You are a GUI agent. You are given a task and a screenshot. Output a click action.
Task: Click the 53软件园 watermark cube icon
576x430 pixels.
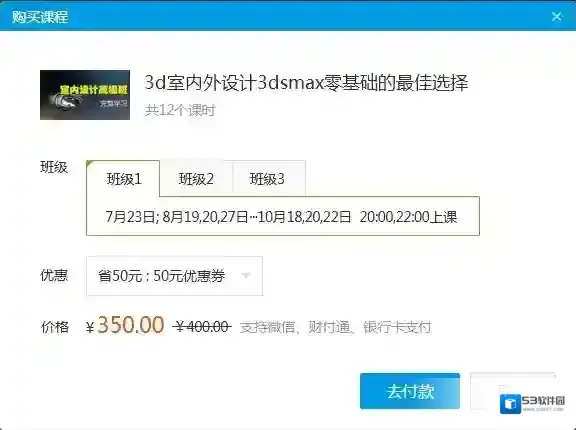(510, 404)
